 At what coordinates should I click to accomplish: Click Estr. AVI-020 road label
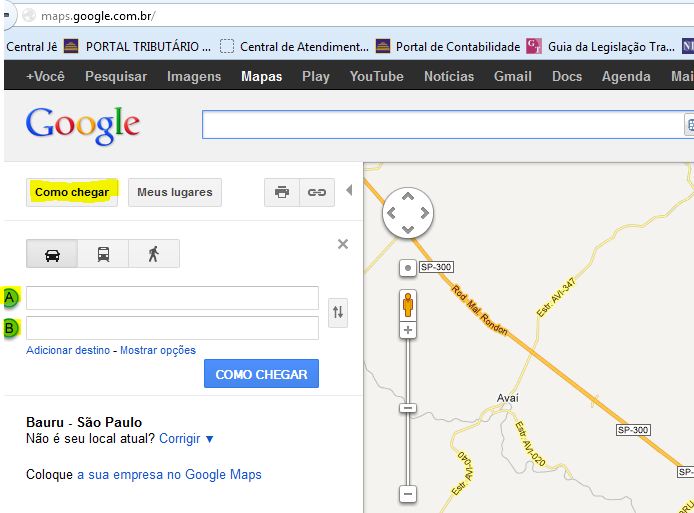(530, 444)
